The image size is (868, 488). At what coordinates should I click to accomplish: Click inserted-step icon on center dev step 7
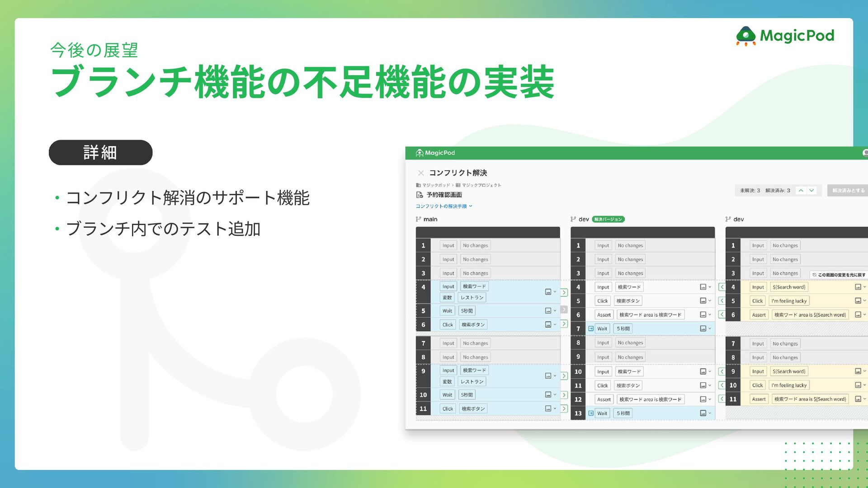tap(591, 328)
